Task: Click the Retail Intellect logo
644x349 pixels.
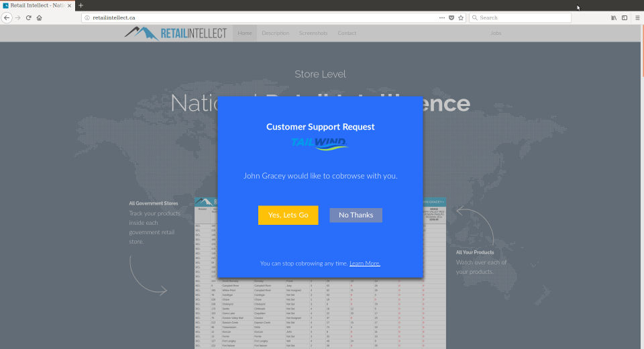Action: pyautogui.click(x=176, y=34)
